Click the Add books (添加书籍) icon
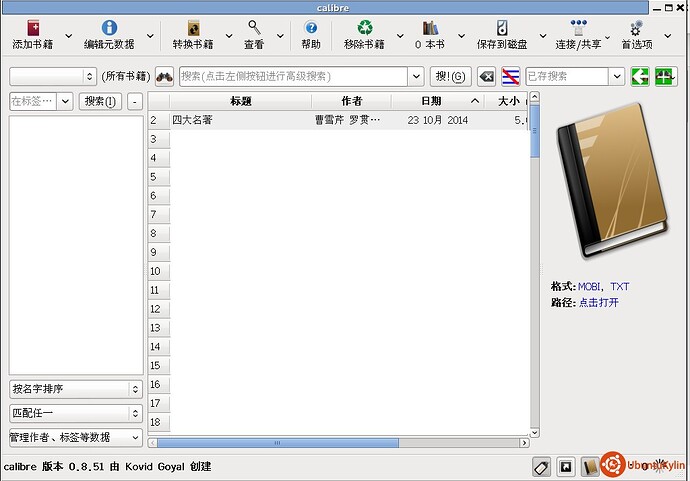690x481 pixels. (33, 28)
